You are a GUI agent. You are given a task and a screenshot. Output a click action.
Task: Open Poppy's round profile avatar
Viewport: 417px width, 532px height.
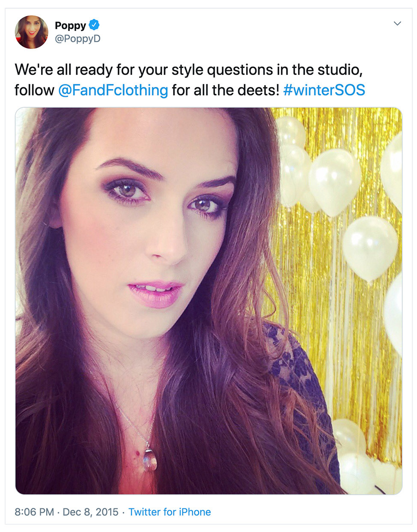click(x=31, y=32)
